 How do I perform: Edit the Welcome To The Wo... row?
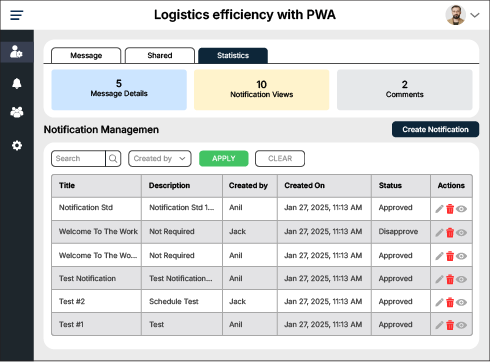click(x=439, y=256)
